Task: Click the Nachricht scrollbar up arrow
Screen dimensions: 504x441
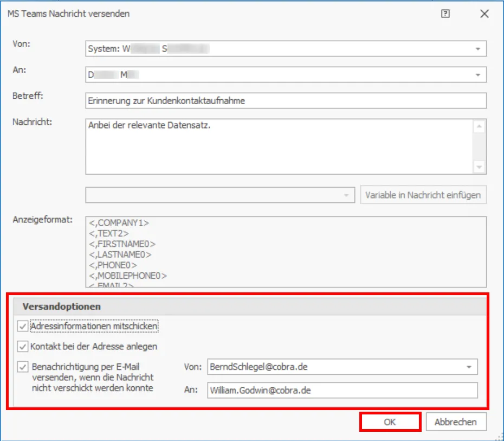Action: (479, 126)
